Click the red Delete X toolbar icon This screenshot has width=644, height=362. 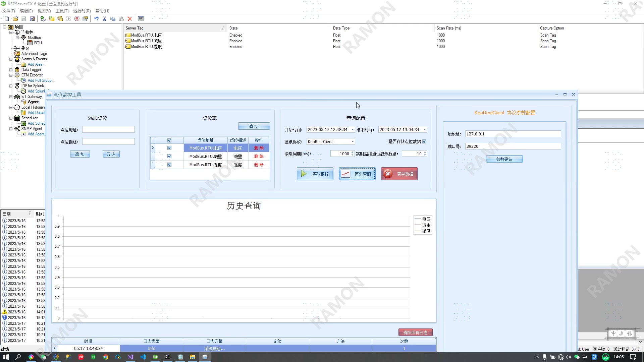click(x=130, y=19)
